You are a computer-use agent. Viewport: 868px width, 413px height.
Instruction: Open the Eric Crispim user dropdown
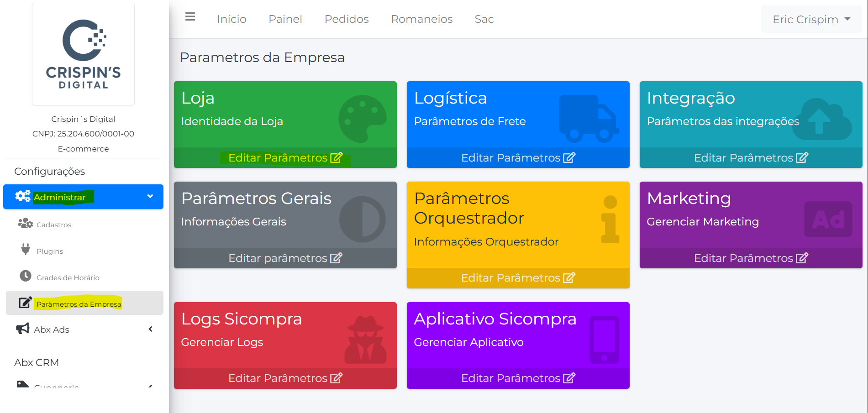point(811,20)
